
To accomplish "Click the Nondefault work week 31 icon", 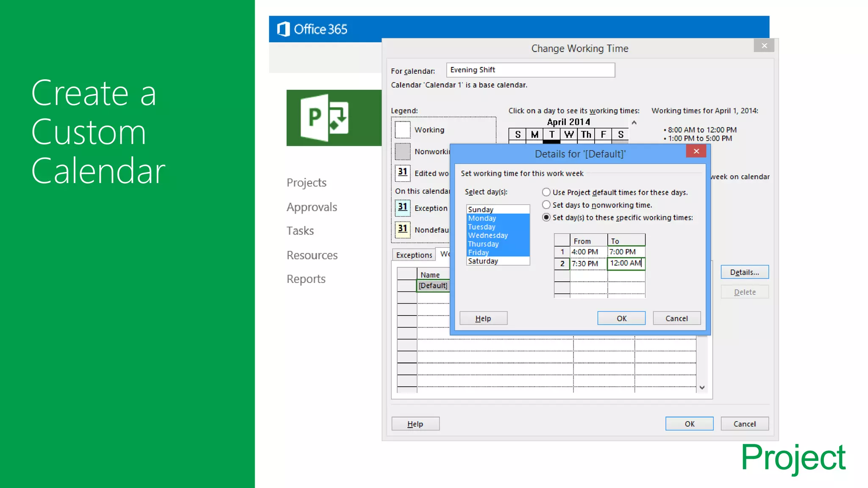I will (x=403, y=229).
